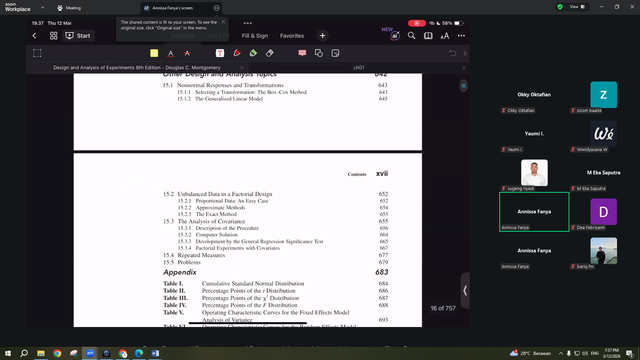This screenshot has width=640, height=360.
Task: Open the Windows notification center
Action: (629, 353)
